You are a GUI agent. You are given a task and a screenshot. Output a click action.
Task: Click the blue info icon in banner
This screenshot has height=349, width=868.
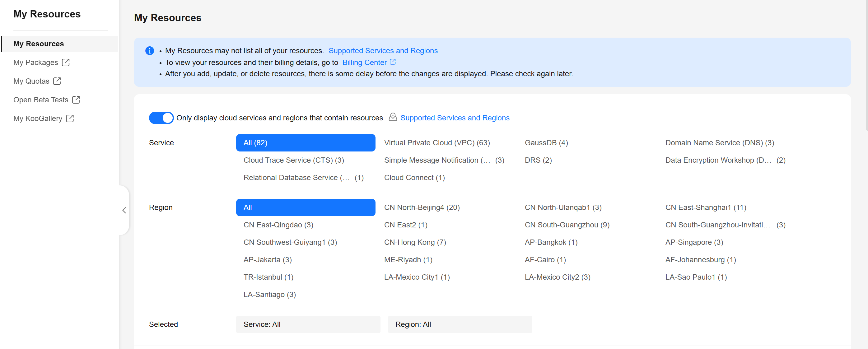point(150,50)
